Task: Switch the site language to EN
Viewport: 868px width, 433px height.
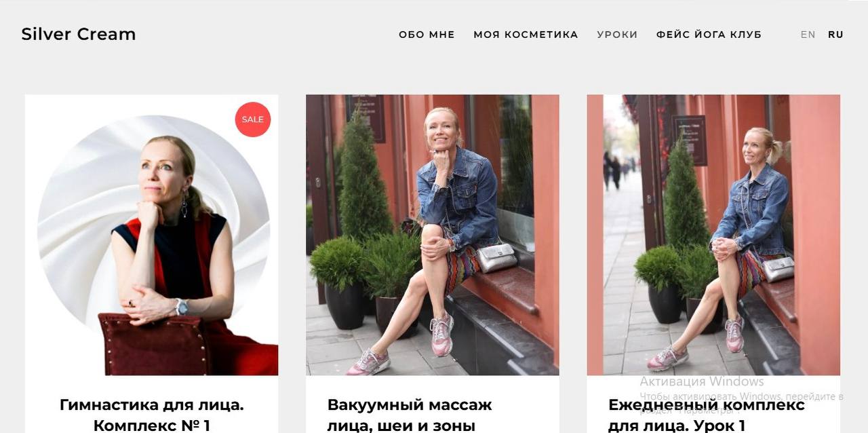Action: pos(808,35)
